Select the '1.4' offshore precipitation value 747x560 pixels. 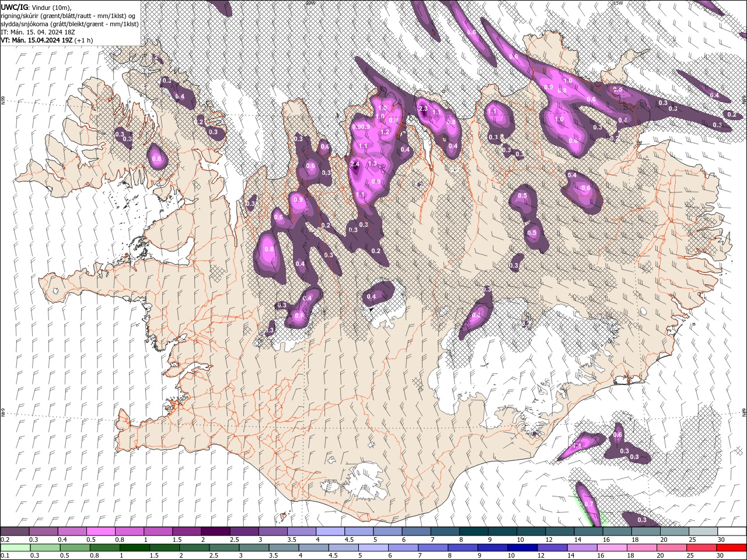pyautogui.click(x=577, y=446)
